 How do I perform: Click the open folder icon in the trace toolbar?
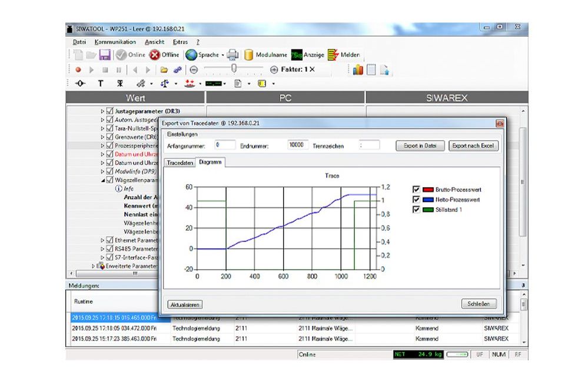164,70
